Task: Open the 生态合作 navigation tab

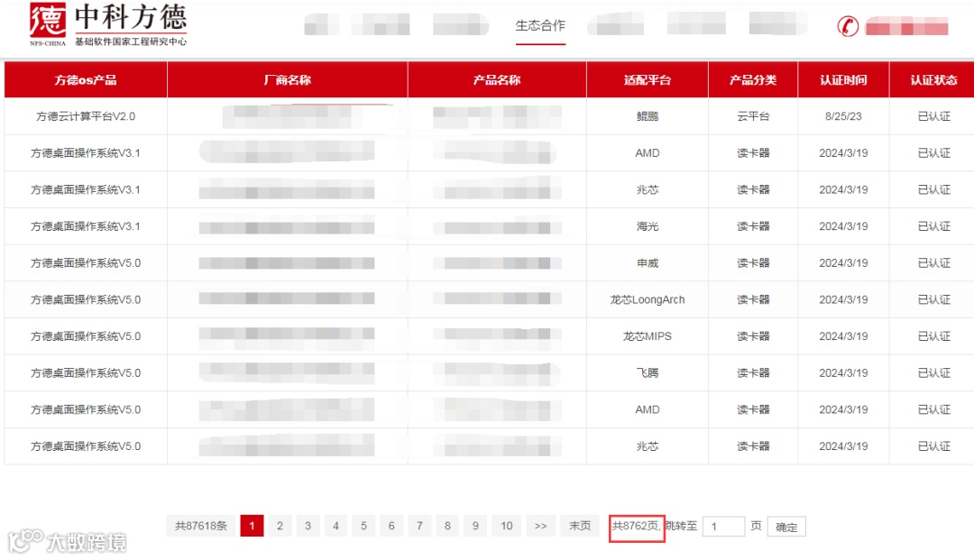Action: click(540, 25)
